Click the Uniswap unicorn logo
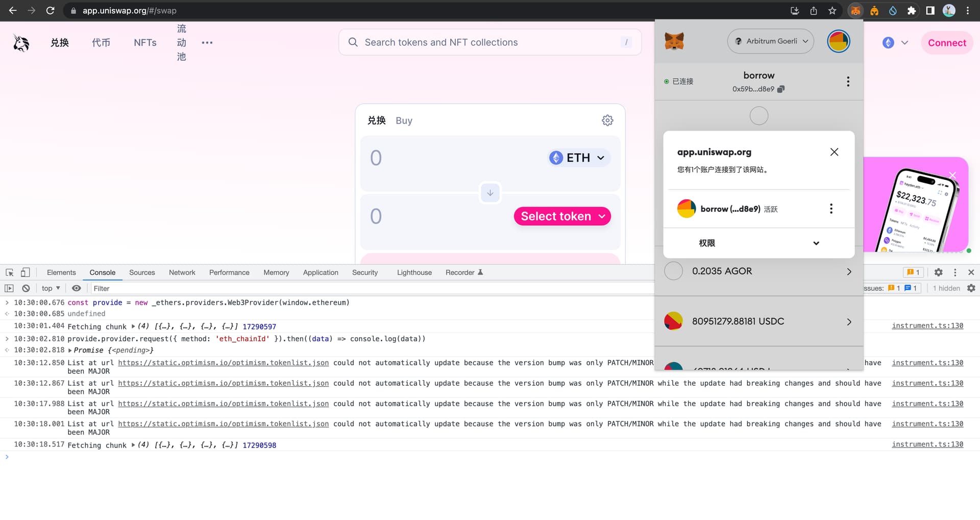 [x=21, y=43]
